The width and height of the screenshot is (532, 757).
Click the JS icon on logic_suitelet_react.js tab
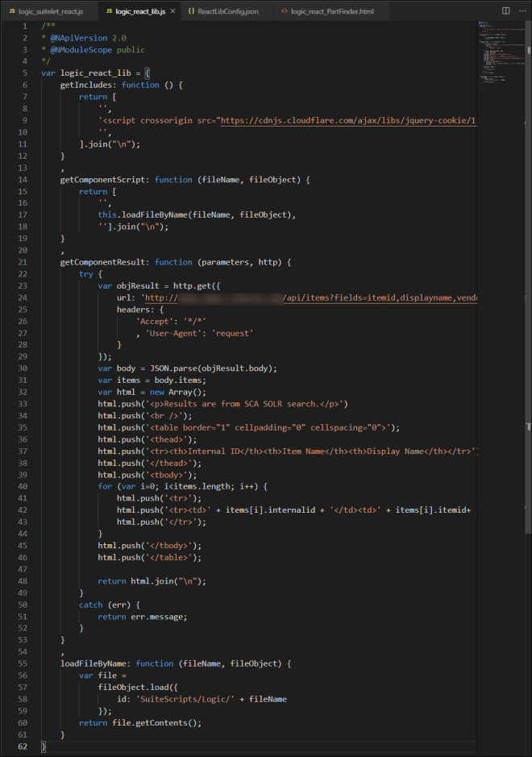11,11
